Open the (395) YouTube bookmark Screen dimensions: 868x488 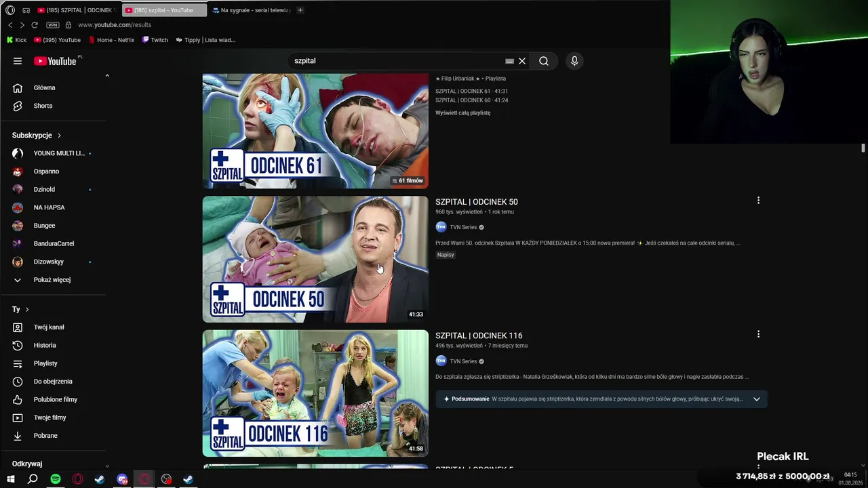(x=58, y=40)
